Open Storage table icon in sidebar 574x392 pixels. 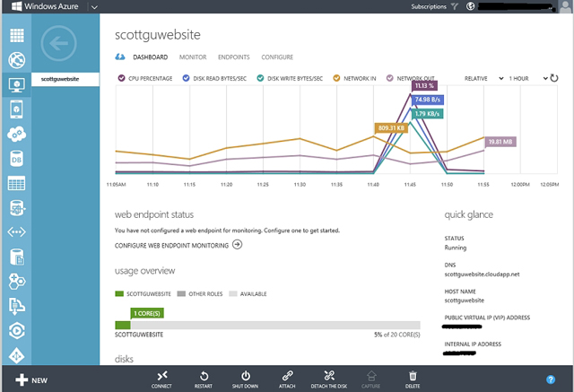coord(17,183)
